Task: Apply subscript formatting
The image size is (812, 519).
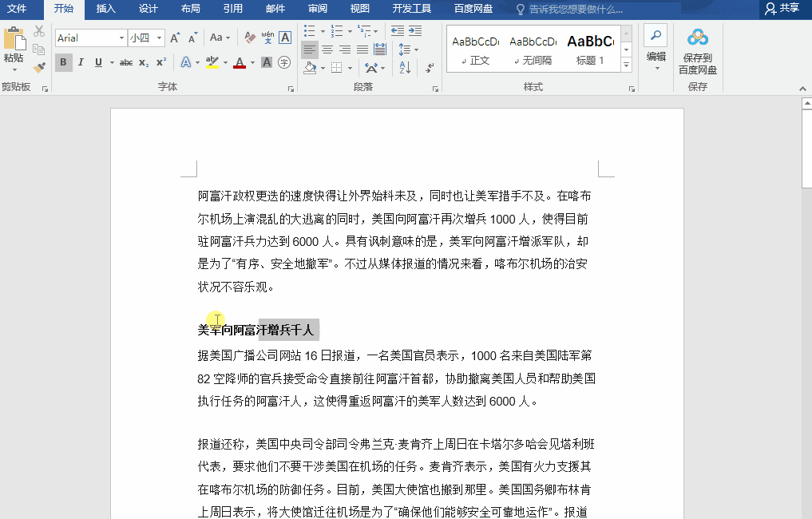Action: [144, 62]
